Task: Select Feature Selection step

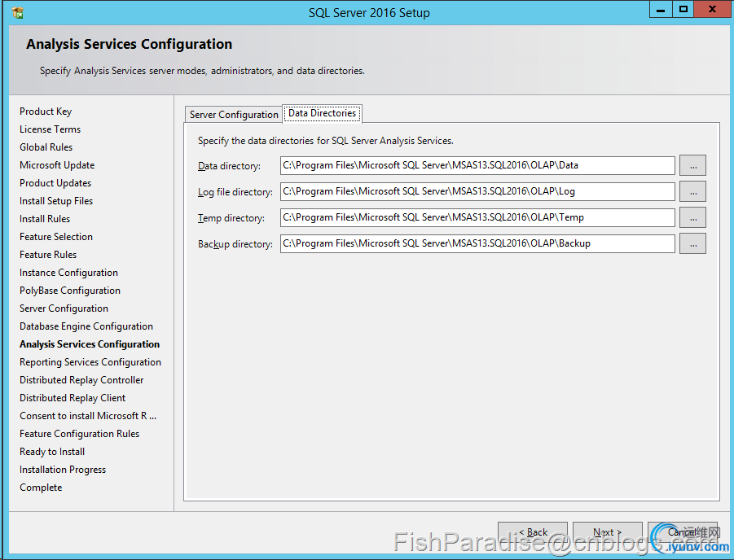Action: tap(56, 237)
